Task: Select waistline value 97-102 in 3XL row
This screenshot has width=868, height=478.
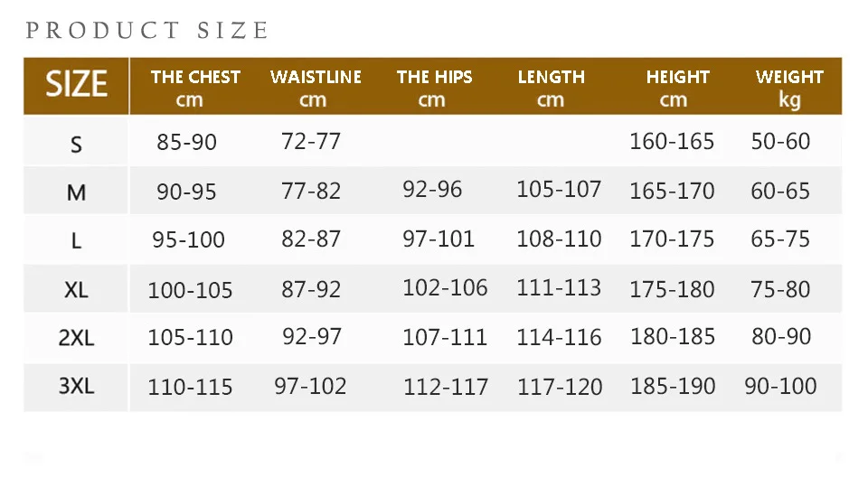Action: coord(310,386)
